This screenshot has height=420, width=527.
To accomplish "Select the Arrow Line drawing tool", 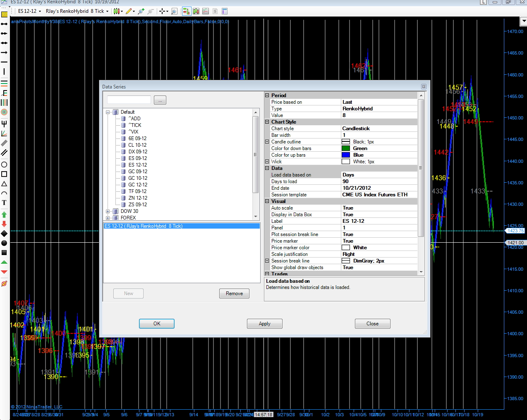I will point(4,52).
